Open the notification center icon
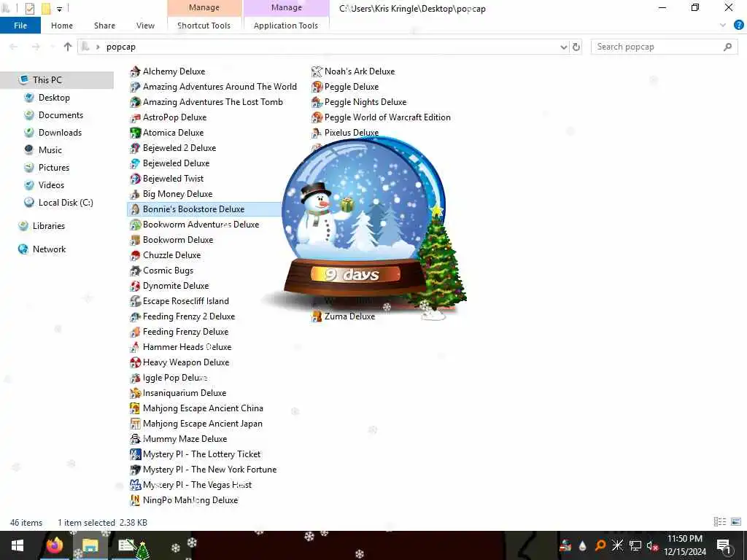This screenshot has height=560, width=747. click(x=724, y=545)
